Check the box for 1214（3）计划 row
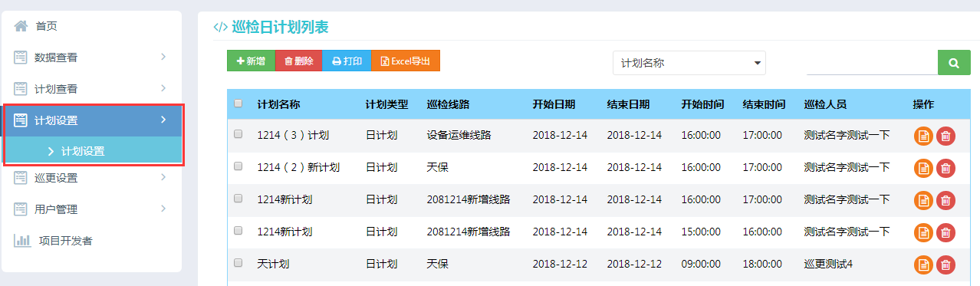980x286 pixels. click(x=238, y=134)
